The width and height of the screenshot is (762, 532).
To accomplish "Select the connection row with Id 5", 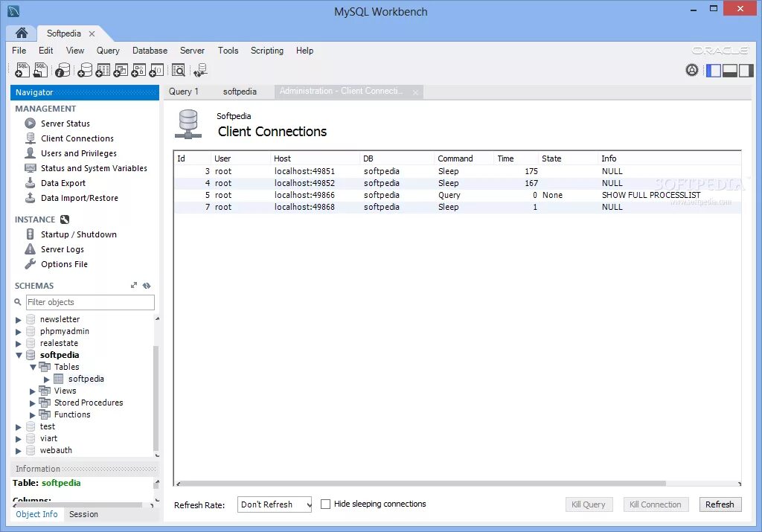I will [x=458, y=195].
